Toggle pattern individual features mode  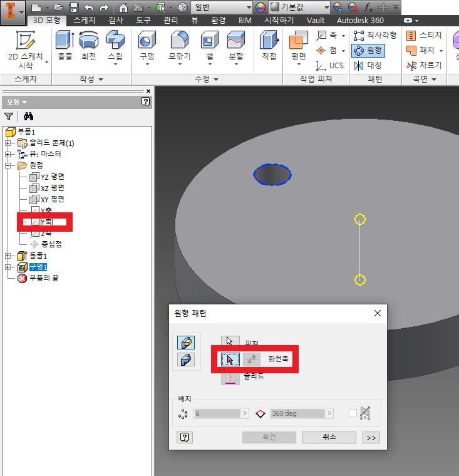pyautogui.click(x=186, y=343)
